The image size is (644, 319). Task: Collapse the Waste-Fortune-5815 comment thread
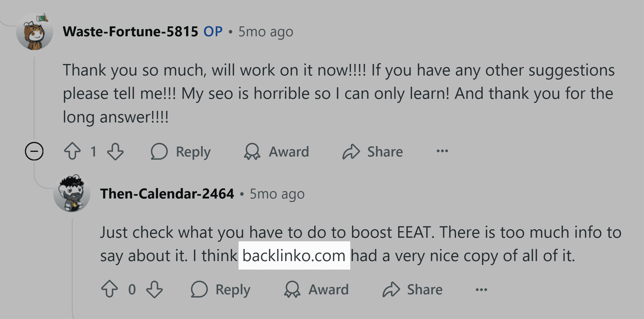click(x=34, y=151)
